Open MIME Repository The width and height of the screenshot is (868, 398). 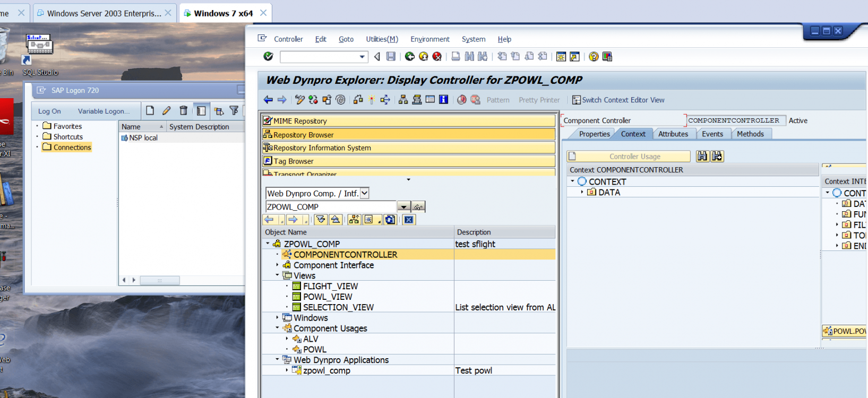click(x=409, y=121)
